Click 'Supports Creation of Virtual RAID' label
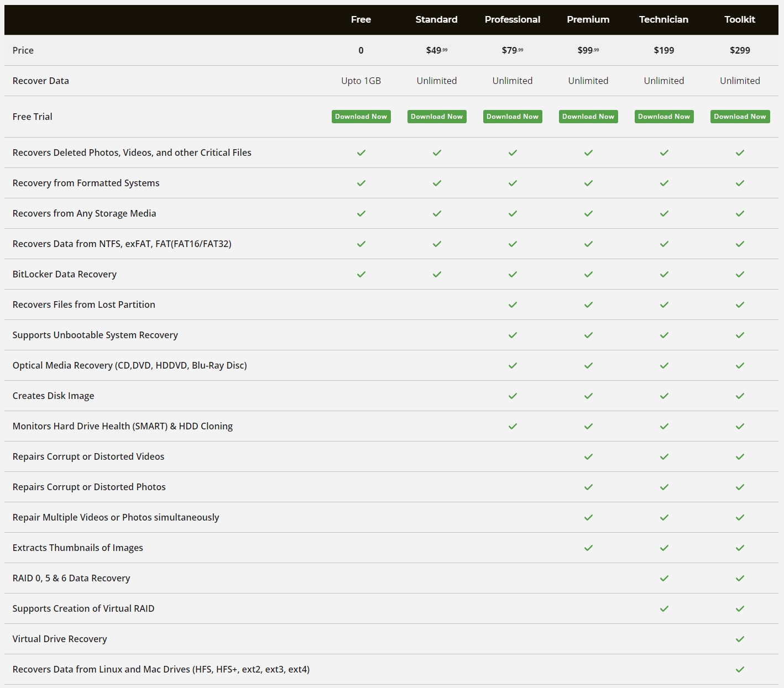The height and width of the screenshot is (688, 784). click(83, 608)
